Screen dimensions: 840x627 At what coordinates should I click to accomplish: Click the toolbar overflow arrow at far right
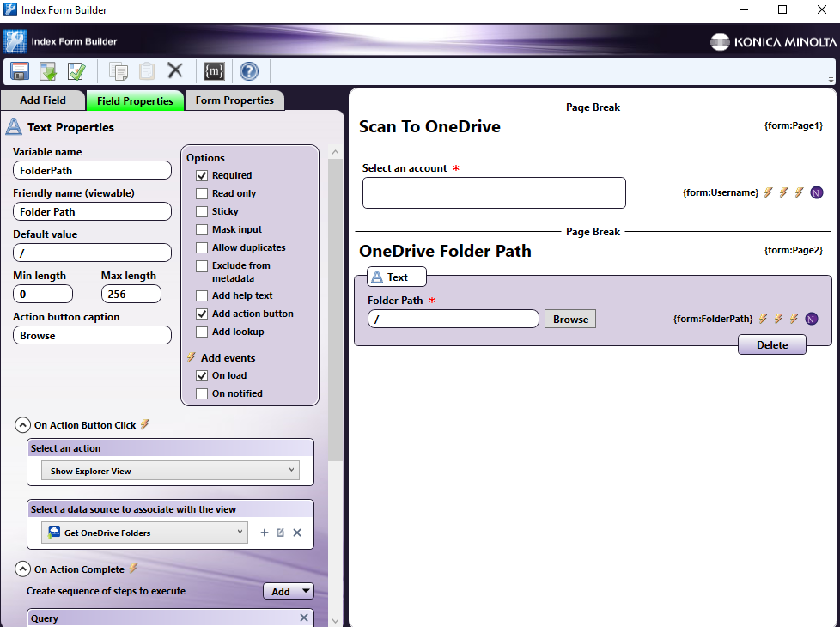tap(831, 79)
